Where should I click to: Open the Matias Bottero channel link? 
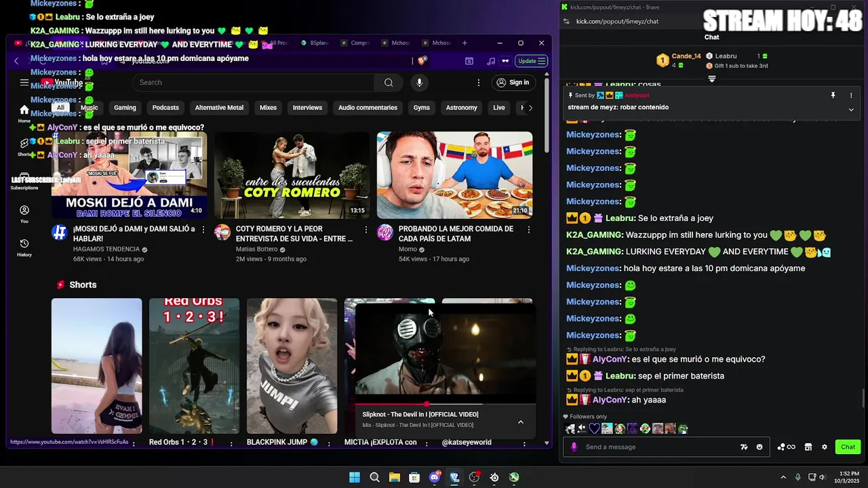(x=257, y=249)
